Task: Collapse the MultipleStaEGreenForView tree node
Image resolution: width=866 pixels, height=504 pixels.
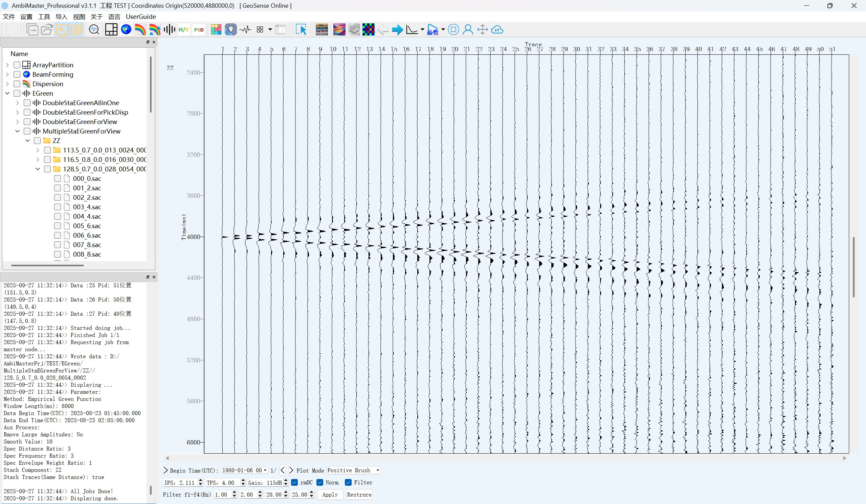Action: pyautogui.click(x=18, y=131)
